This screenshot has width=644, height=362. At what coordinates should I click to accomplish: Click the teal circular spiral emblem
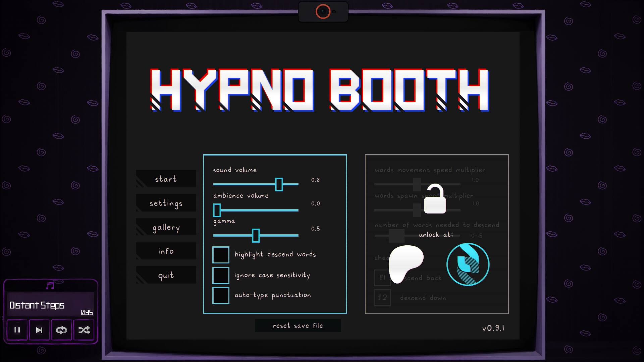coord(468,264)
